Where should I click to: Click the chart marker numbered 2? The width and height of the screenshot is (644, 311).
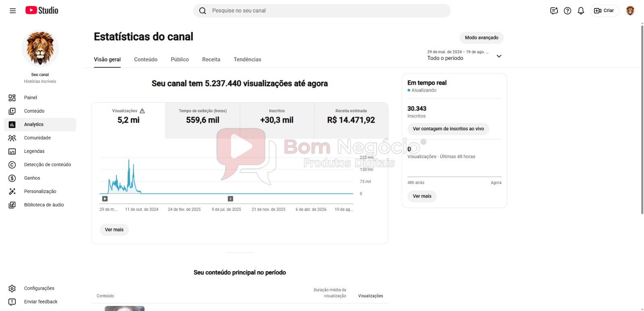pos(231,199)
